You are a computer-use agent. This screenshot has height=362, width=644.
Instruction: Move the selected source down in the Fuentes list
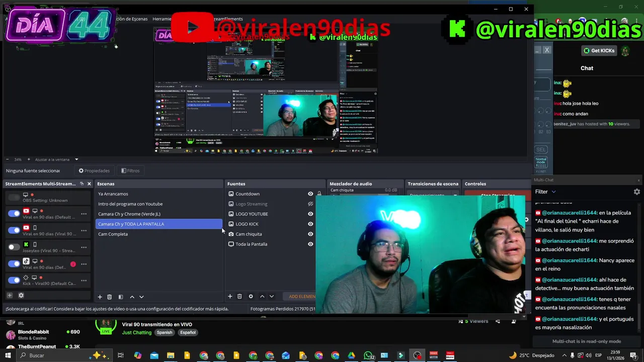point(271,297)
